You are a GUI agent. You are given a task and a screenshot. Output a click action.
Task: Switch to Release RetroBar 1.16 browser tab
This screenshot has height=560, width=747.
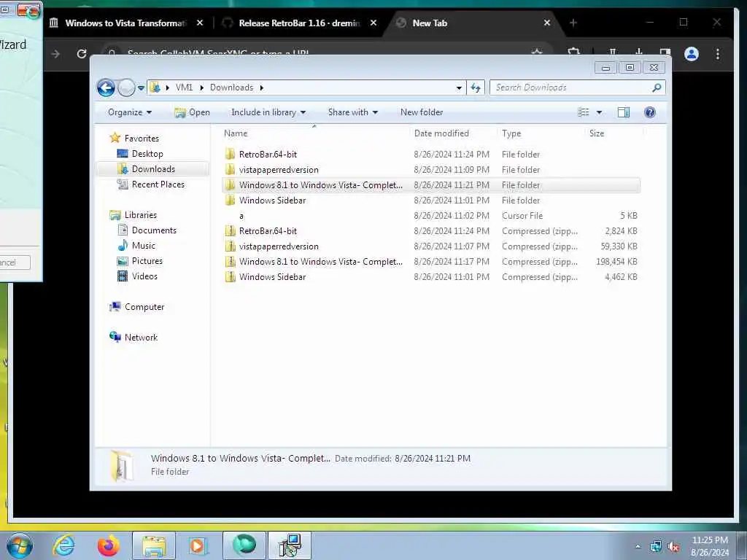[x=299, y=23]
